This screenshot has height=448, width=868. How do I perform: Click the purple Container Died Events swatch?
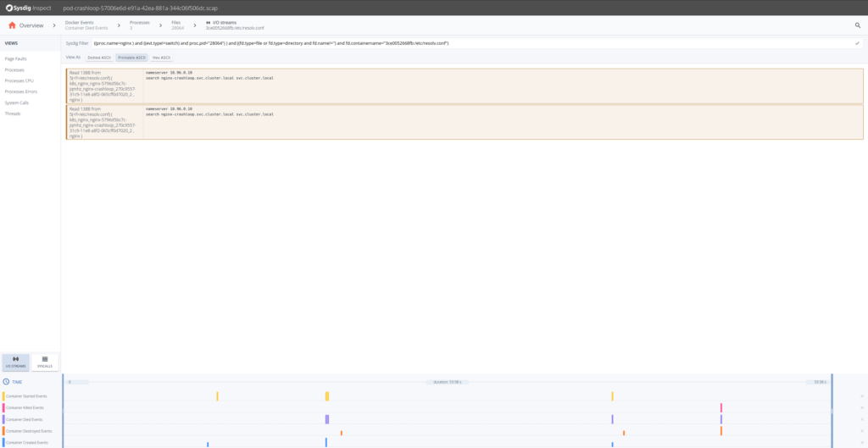(x=3, y=419)
